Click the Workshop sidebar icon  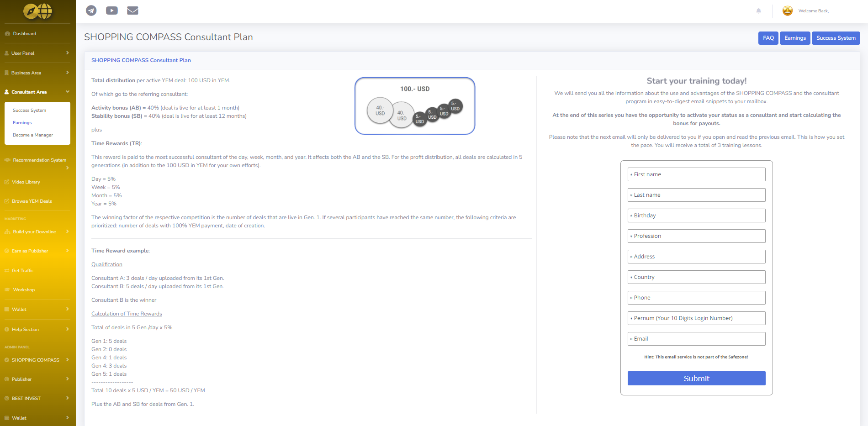point(7,290)
